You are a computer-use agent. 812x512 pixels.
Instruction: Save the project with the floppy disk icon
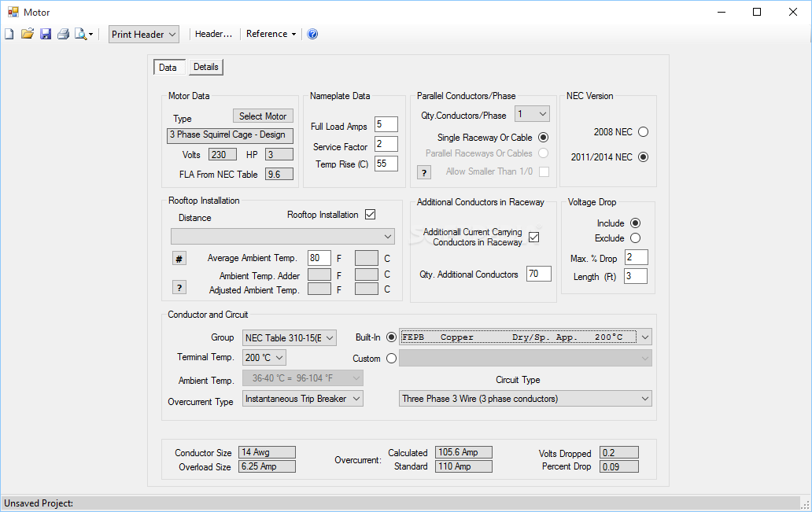pos(46,34)
